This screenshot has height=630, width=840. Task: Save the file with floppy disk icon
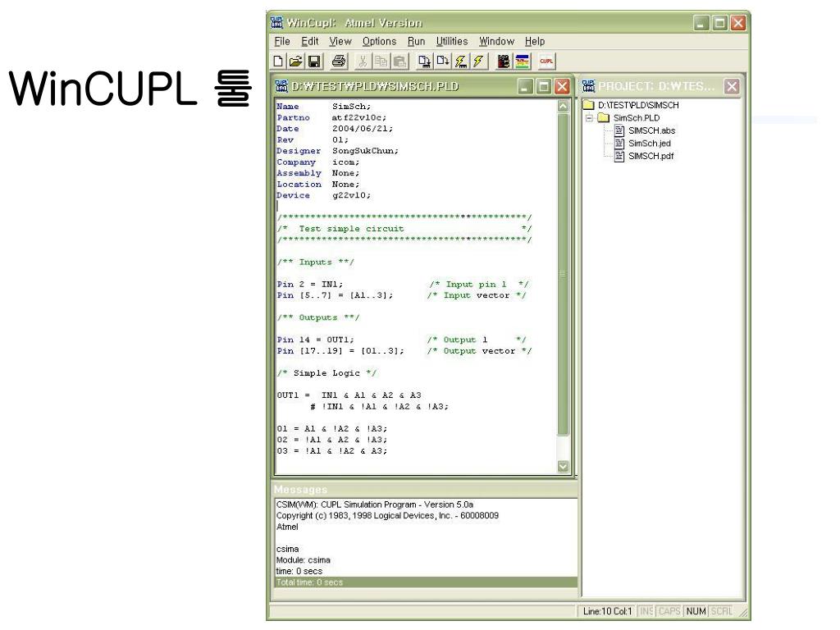(x=314, y=61)
